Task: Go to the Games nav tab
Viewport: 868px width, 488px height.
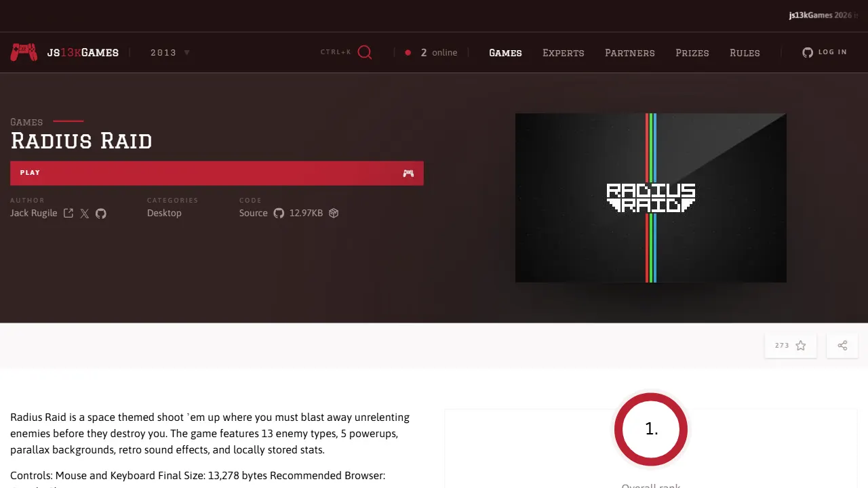Action: point(505,53)
